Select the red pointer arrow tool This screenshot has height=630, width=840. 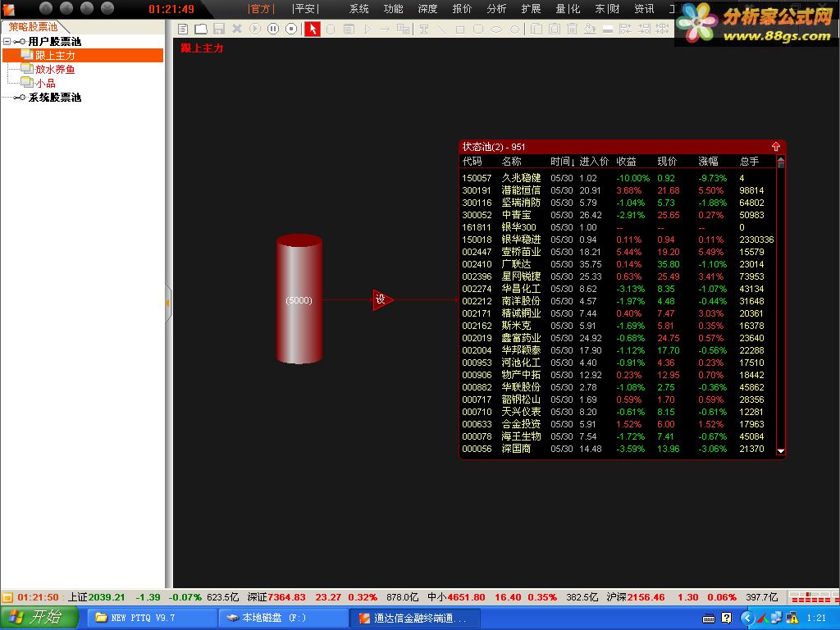coord(313,29)
